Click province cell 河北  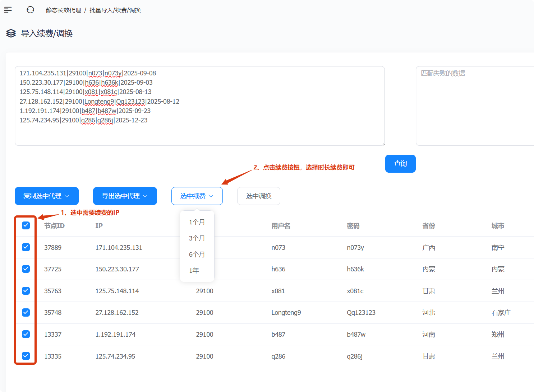pyautogui.click(x=429, y=313)
